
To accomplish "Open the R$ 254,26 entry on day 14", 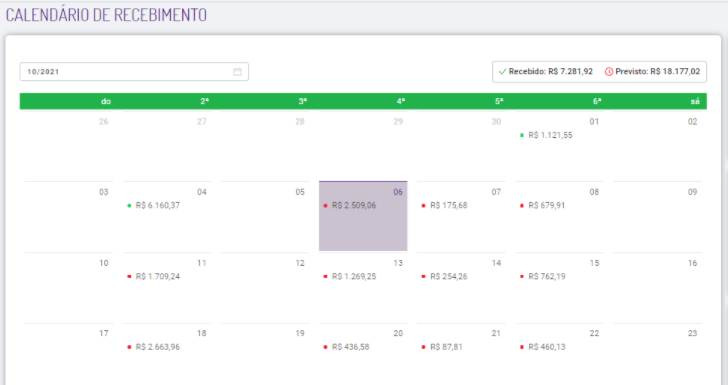I will click(448, 276).
